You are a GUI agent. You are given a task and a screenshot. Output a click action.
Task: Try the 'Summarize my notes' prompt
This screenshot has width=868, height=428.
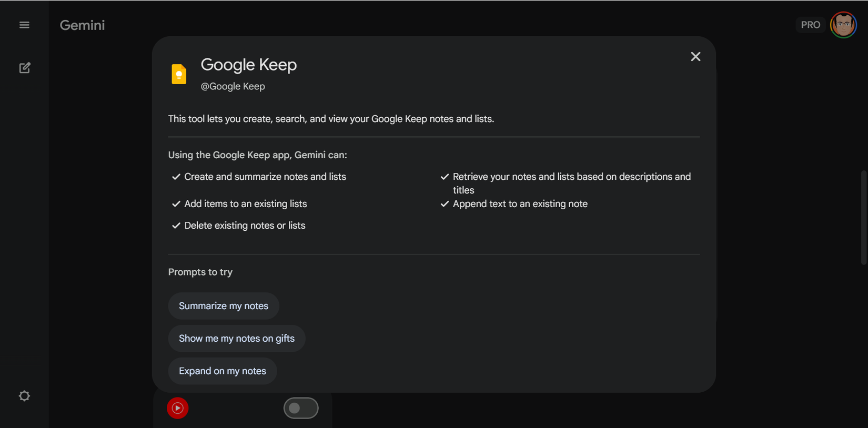224,306
